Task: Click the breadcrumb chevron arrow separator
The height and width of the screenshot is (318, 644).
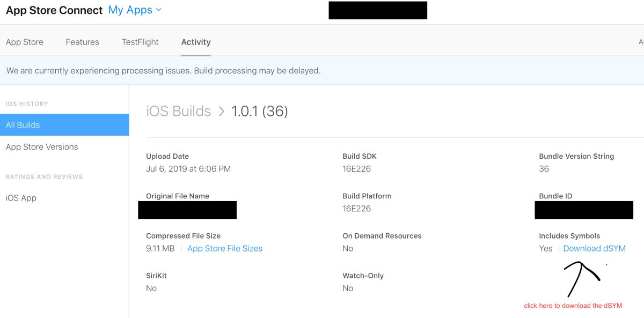Action: [222, 112]
